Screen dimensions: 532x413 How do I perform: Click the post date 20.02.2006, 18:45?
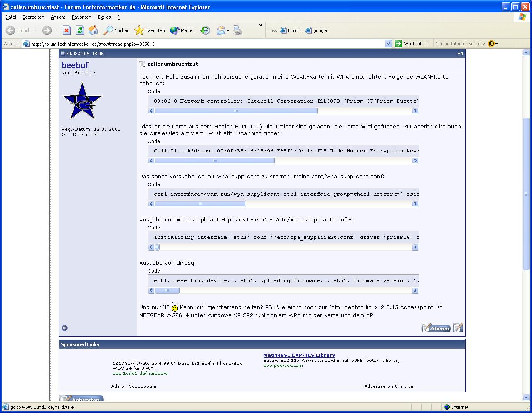[x=85, y=54]
